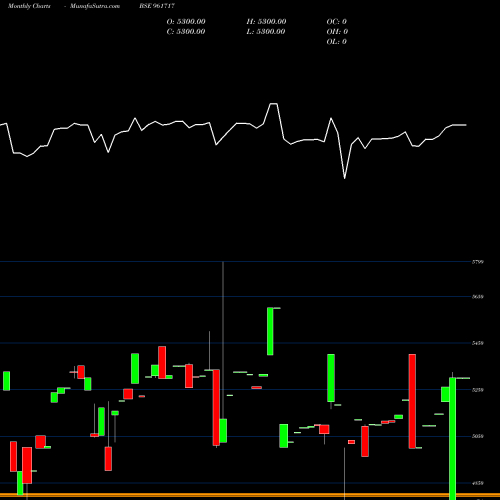
Task: Click the 5059 price axis label
Action: pos(478,436)
